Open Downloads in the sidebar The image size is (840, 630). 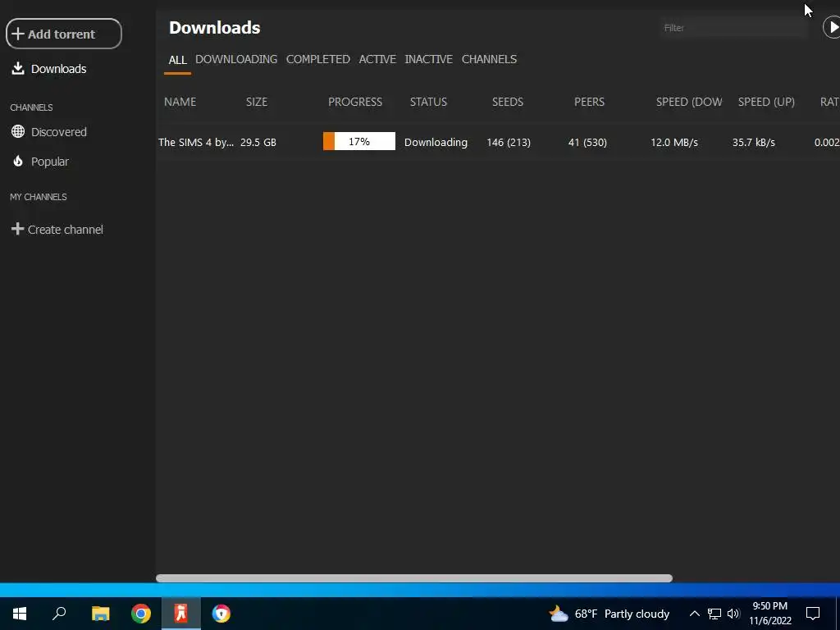point(48,69)
